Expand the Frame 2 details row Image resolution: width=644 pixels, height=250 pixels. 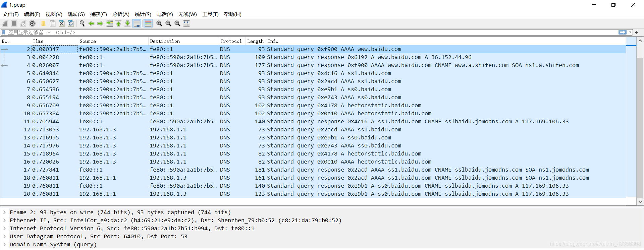tap(4, 212)
